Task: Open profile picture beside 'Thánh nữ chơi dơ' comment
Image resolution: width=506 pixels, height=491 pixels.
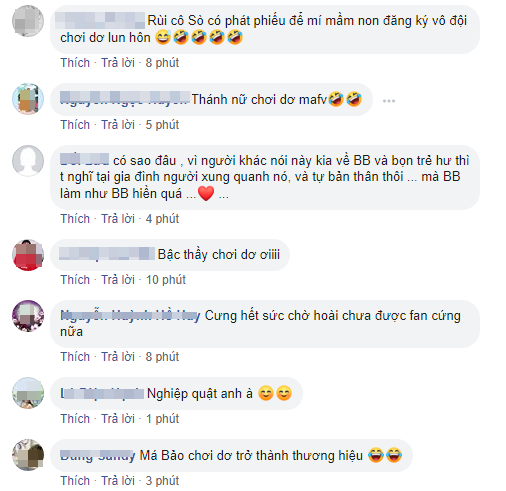Action: click(x=28, y=99)
